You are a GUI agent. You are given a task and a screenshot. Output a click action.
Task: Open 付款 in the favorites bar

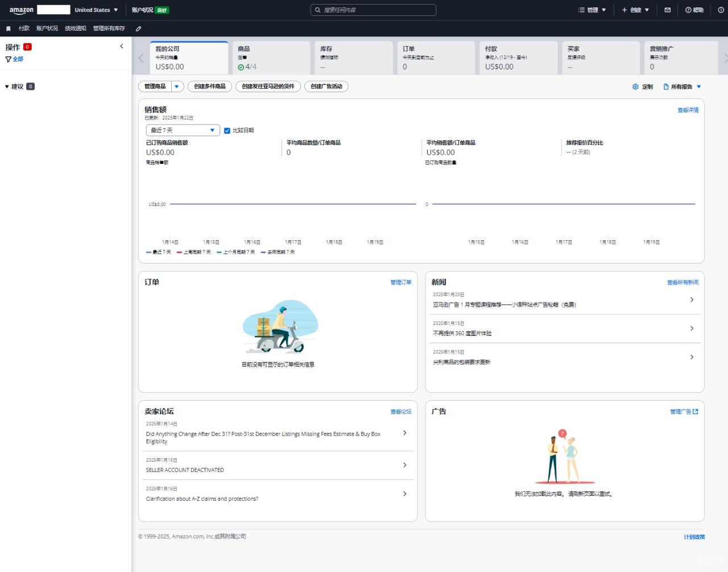24,28
